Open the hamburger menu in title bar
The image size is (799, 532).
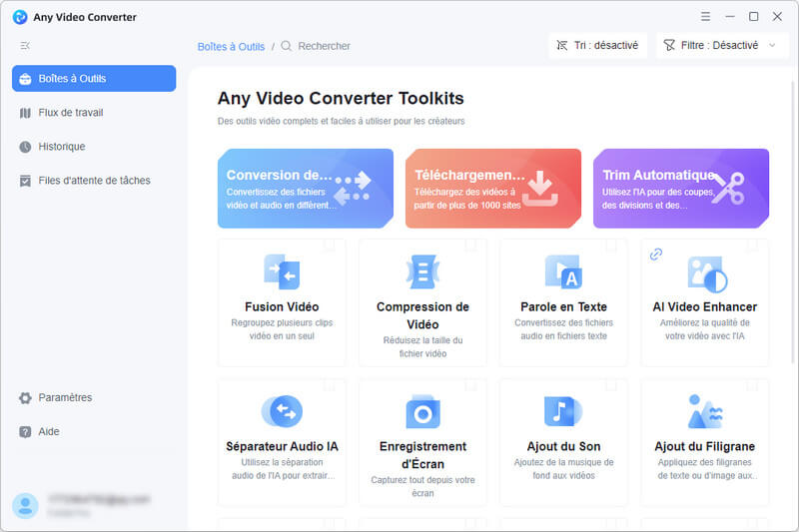click(706, 17)
